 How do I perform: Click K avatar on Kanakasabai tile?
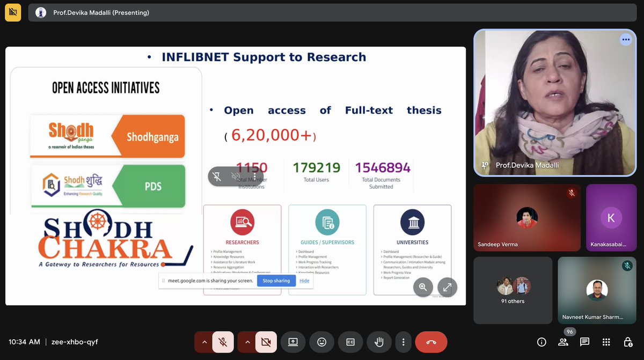(611, 218)
